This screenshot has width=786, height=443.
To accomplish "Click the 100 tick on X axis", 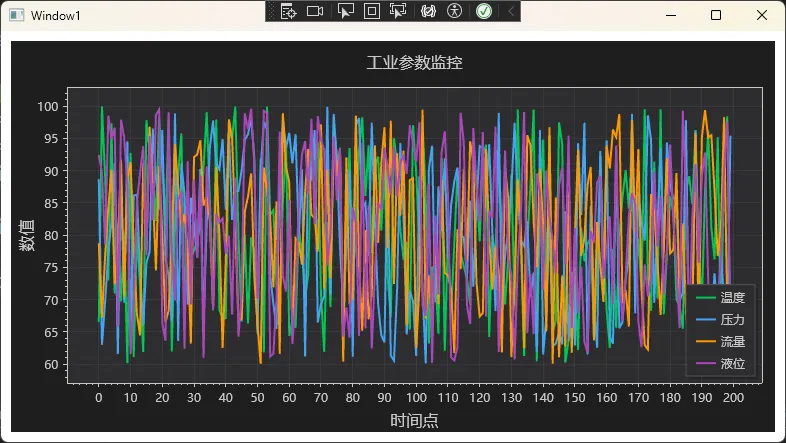I will point(415,398).
